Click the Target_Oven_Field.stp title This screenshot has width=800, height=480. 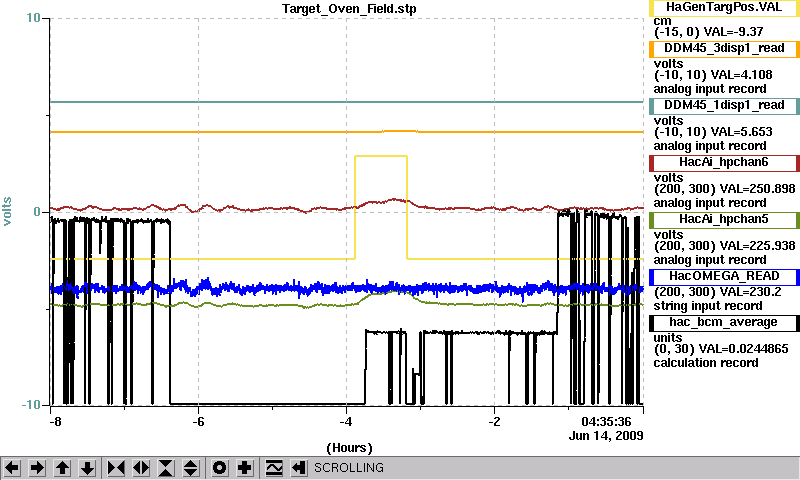349,9
